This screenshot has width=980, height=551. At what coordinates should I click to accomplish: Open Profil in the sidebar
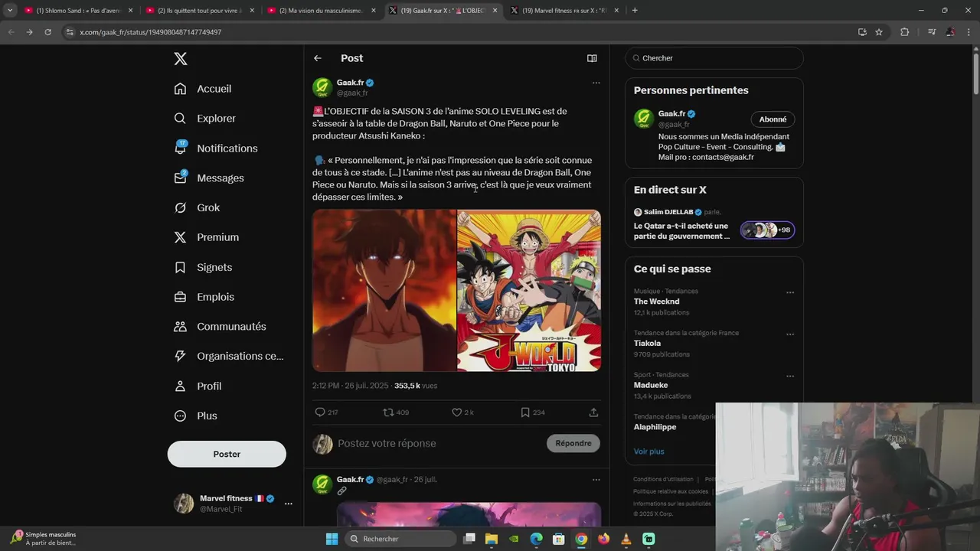[198, 386]
